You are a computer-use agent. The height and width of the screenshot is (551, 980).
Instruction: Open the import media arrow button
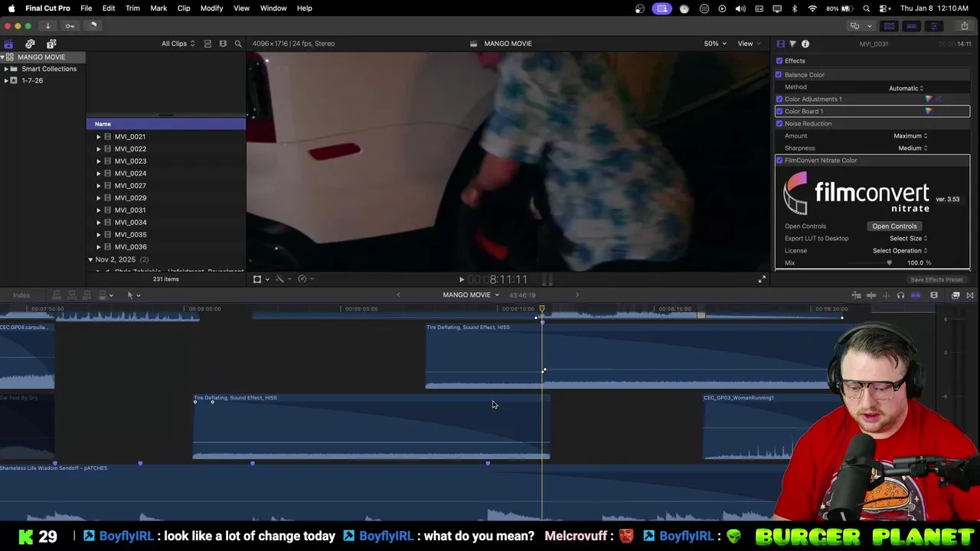[x=47, y=26]
